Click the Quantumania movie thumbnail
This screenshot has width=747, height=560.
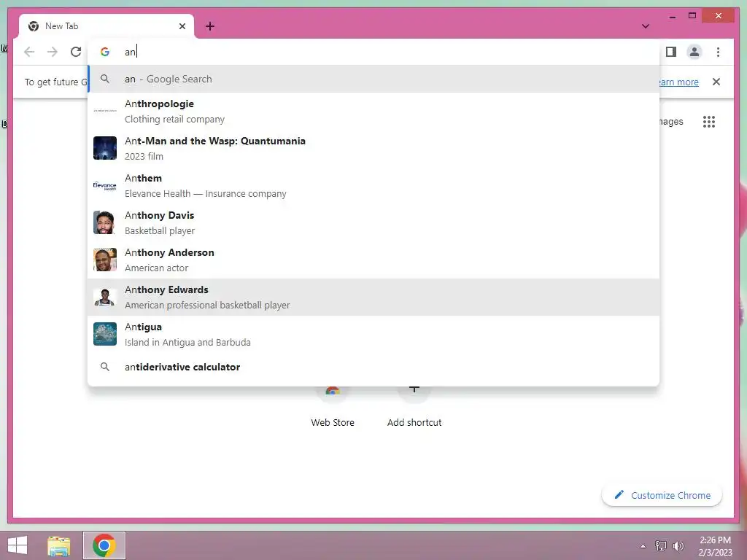[105, 148]
